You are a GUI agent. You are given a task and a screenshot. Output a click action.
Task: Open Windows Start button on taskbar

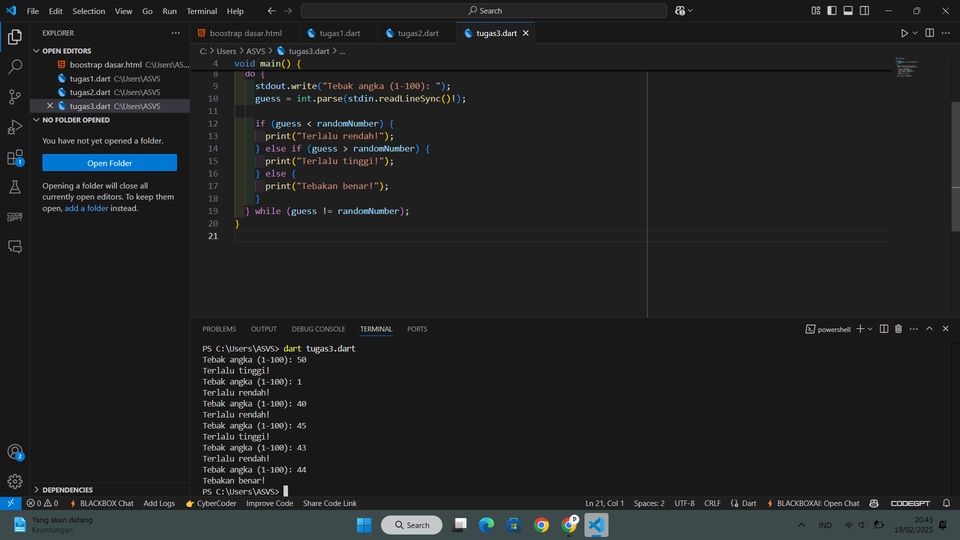tap(364, 525)
